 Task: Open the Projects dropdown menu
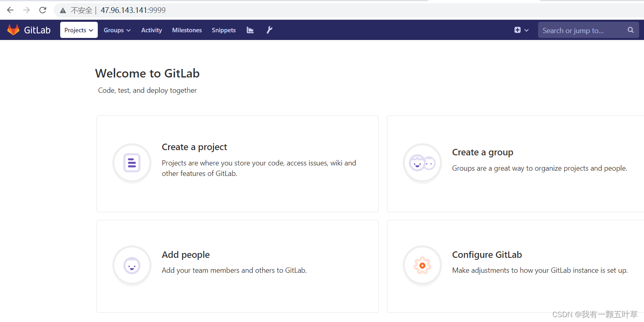click(79, 30)
